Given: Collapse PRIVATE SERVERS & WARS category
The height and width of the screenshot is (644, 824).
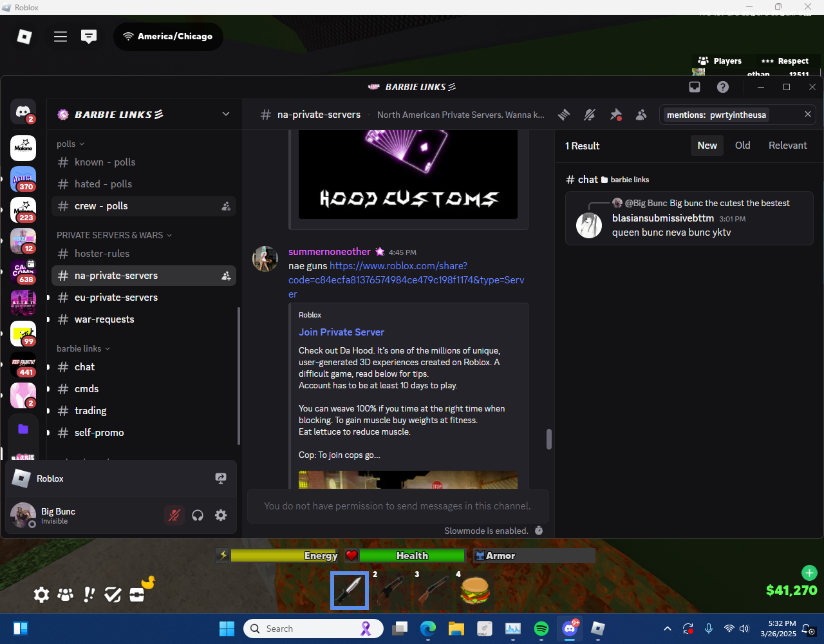Looking at the screenshot, I should coord(115,235).
